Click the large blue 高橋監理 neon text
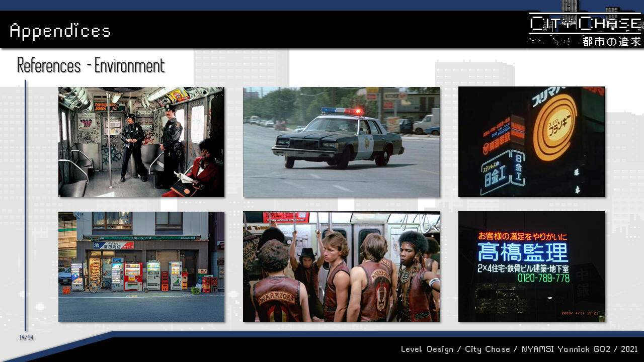 click(x=522, y=252)
